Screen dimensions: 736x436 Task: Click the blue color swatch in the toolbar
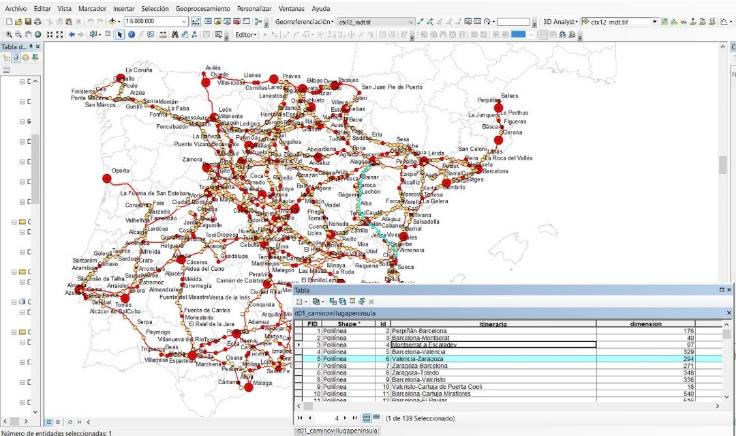[x=518, y=35]
